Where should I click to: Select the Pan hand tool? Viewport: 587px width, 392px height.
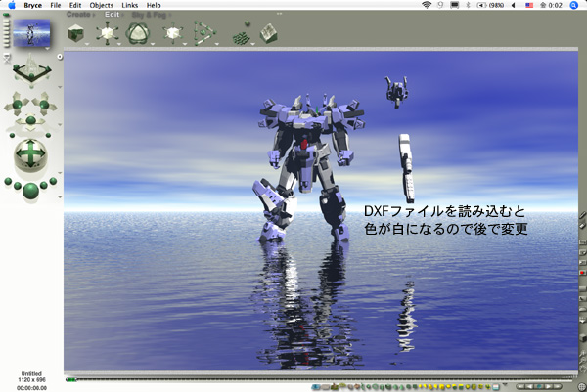pyautogui.click(x=582, y=369)
